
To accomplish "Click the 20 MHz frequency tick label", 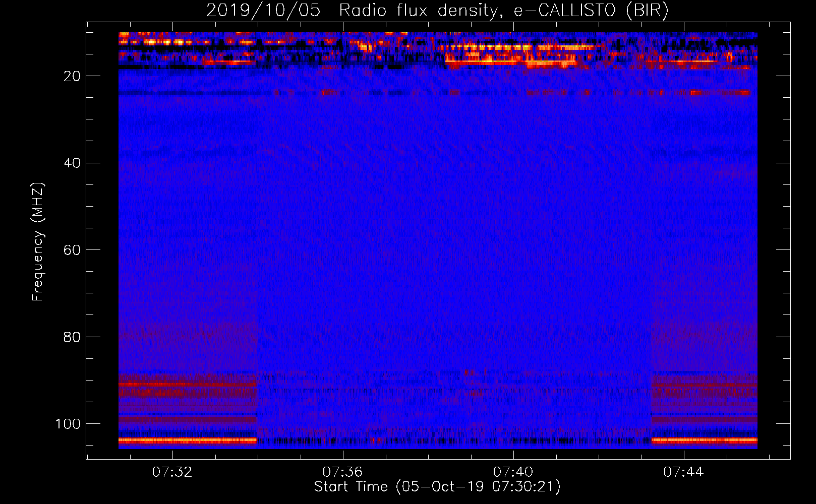I will click(x=73, y=76).
